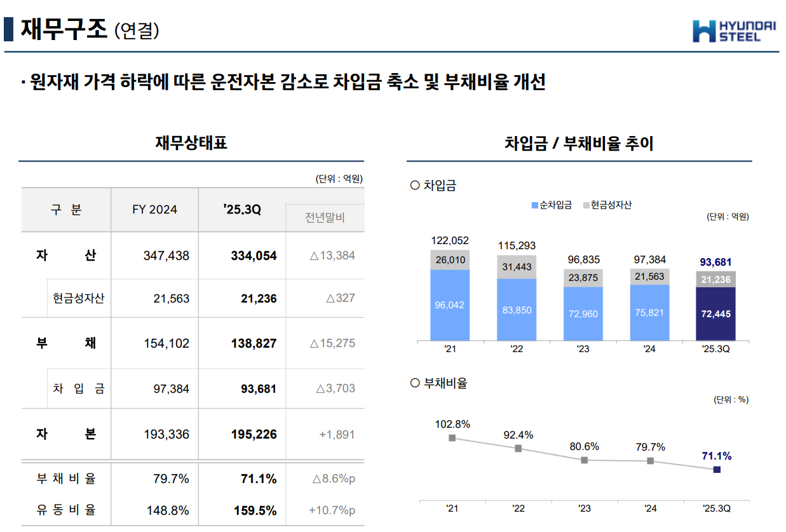Click the 80.6% data point marker

(584, 460)
